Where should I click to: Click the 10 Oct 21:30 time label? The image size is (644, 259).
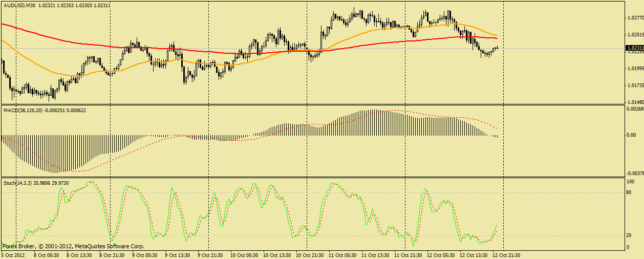pyautogui.click(x=309, y=254)
